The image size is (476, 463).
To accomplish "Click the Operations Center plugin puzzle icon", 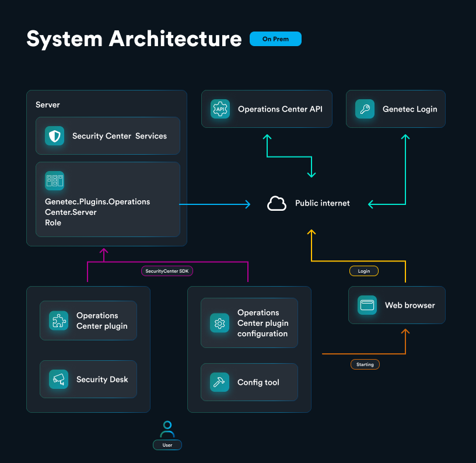I will coord(58,321).
